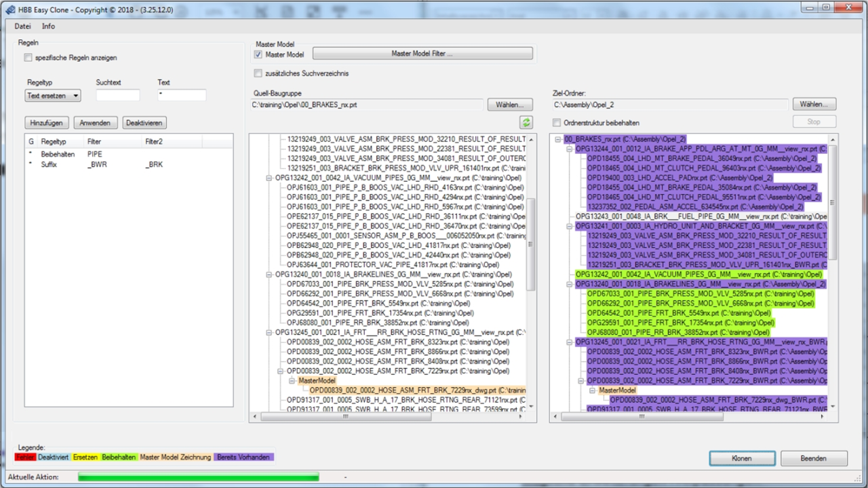Select OPD00839 HOSE_ASM_FRT_BRK_7229nx_dwg in source tree
This screenshot has width=868, height=488.
pos(418,390)
